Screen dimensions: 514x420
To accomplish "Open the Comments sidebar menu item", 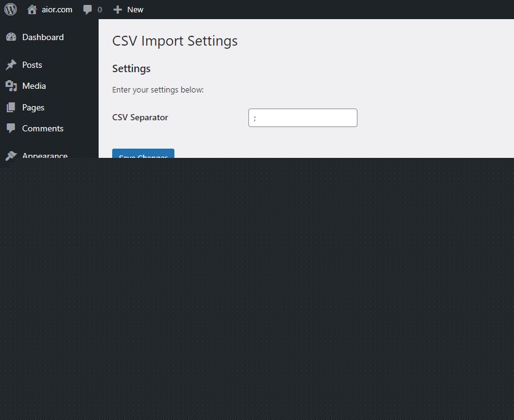I will [43, 129].
